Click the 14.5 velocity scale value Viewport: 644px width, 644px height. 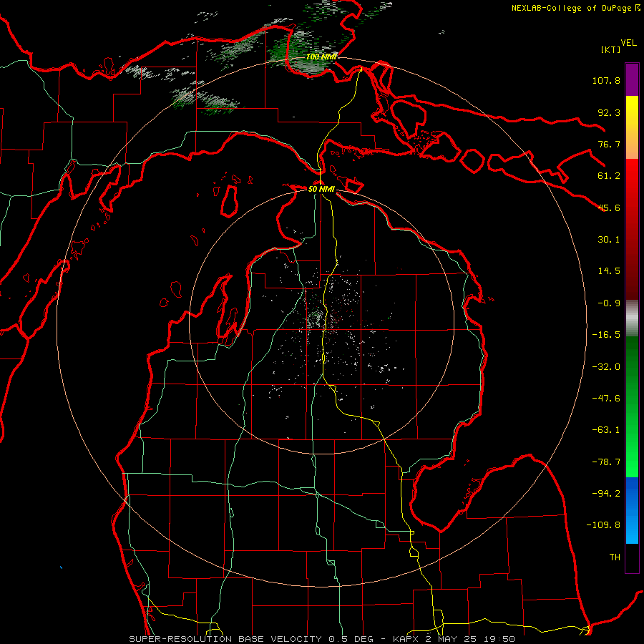(609, 271)
